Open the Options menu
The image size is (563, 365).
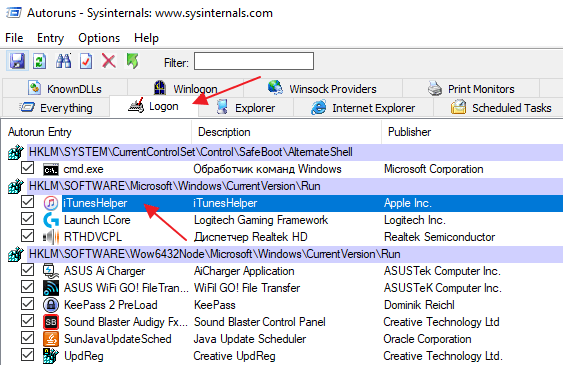pyautogui.click(x=99, y=38)
